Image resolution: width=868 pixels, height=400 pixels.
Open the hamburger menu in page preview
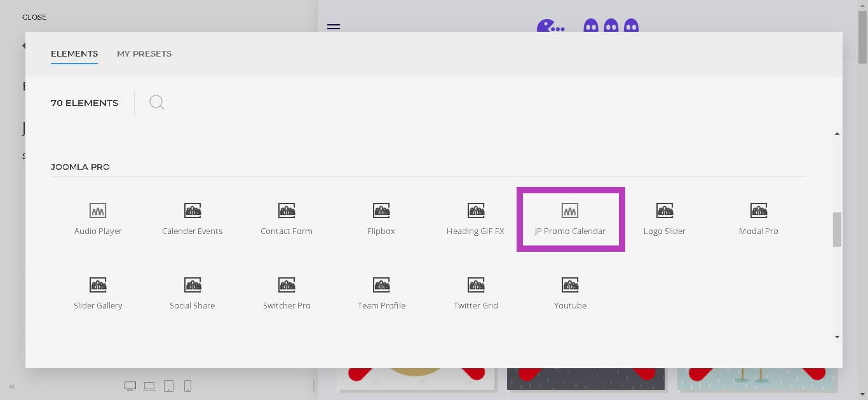tap(334, 27)
